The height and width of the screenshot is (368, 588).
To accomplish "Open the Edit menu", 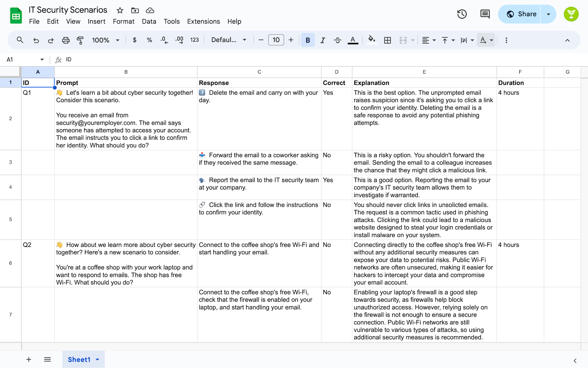I will pyautogui.click(x=53, y=21).
